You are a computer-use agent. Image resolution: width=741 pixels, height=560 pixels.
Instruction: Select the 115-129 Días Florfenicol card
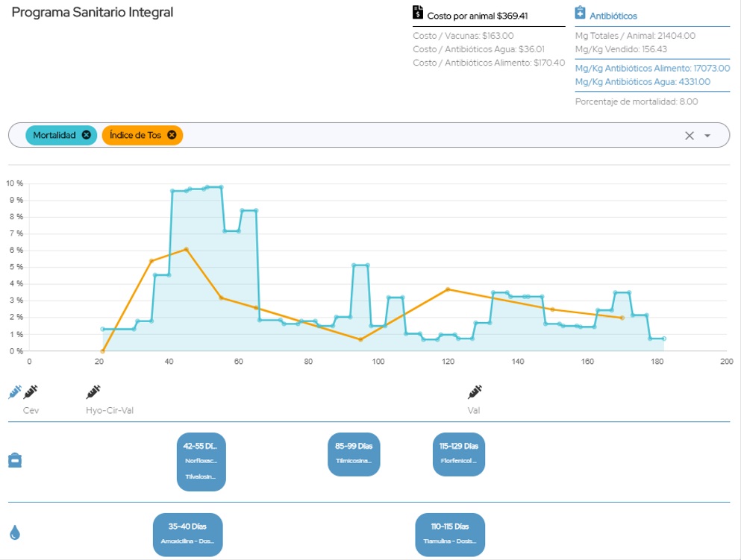459,453
